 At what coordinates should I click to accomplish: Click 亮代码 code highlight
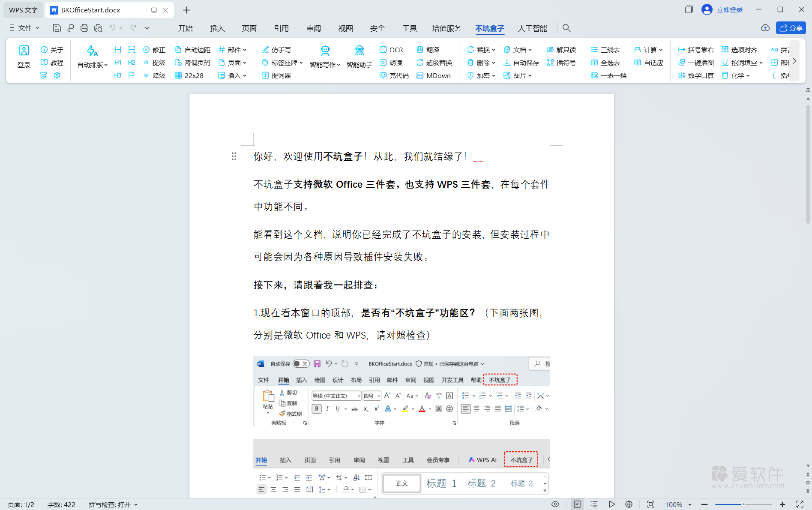tap(394, 75)
